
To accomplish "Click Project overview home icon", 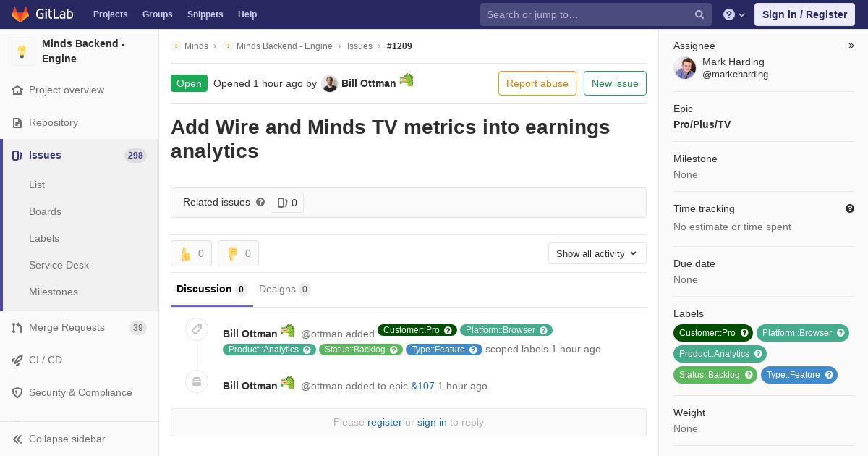I will pyautogui.click(x=17, y=90).
